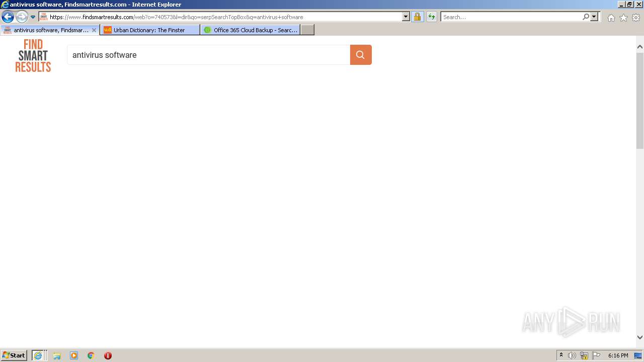Switch to Urban Dictionary: The Finster tab
Image resolution: width=644 pixels, height=362 pixels.
pyautogui.click(x=150, y=30)
